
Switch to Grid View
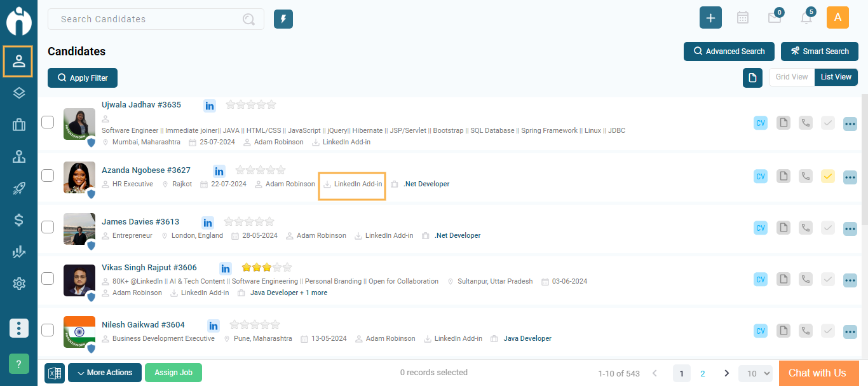pyautogui.click(x=791, y=77)
